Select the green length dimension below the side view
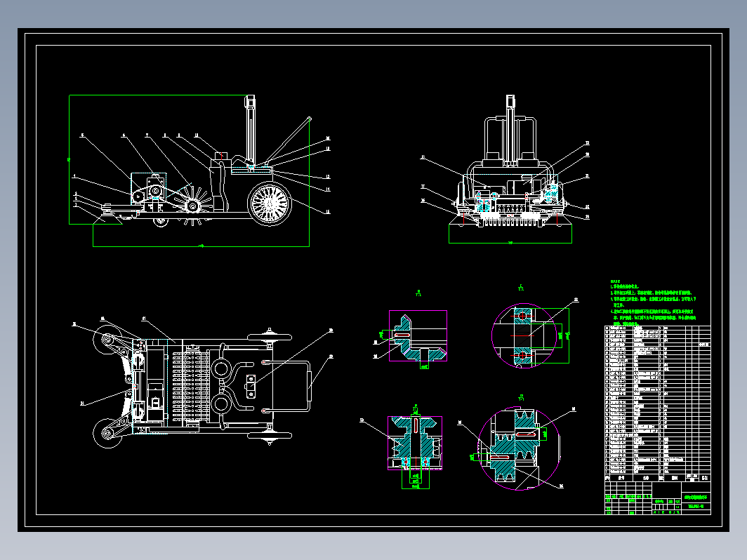This screenshot has width=747, height=560. [x=201, y=246]
